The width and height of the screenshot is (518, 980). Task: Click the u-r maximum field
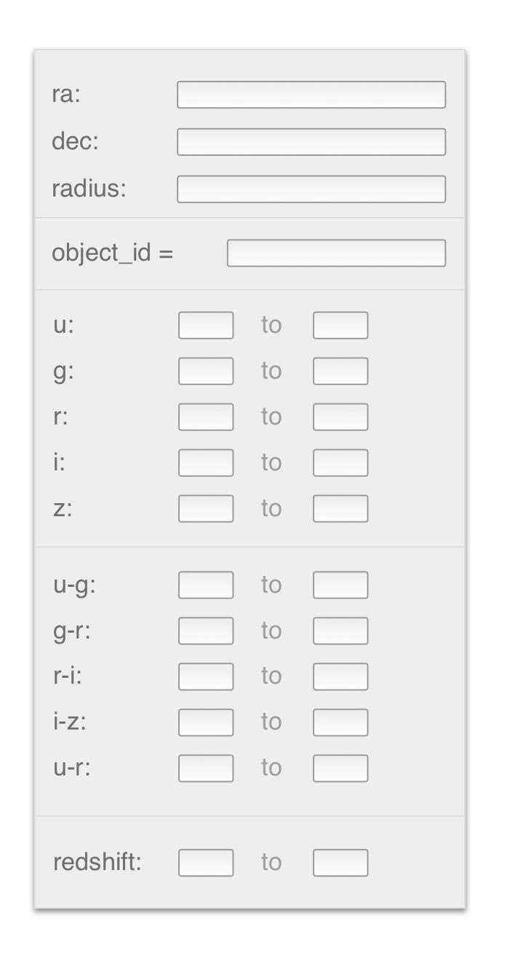340,769
